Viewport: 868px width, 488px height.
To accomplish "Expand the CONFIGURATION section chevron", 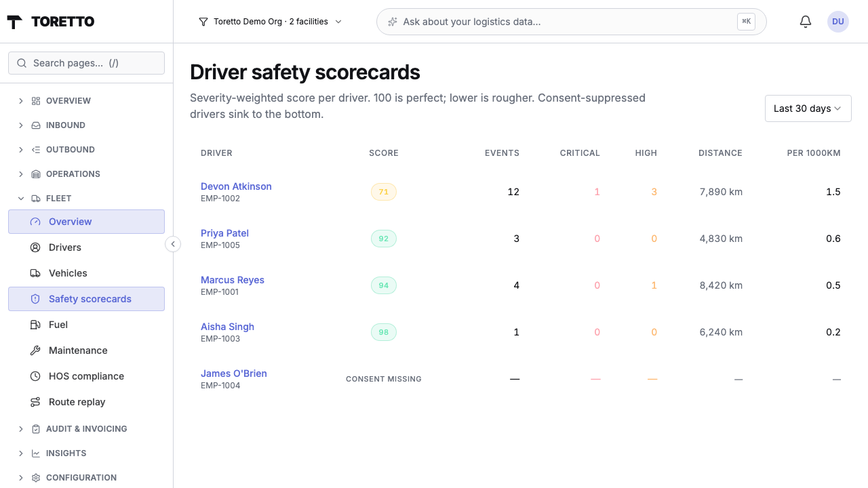I will (x=20, y=478).
